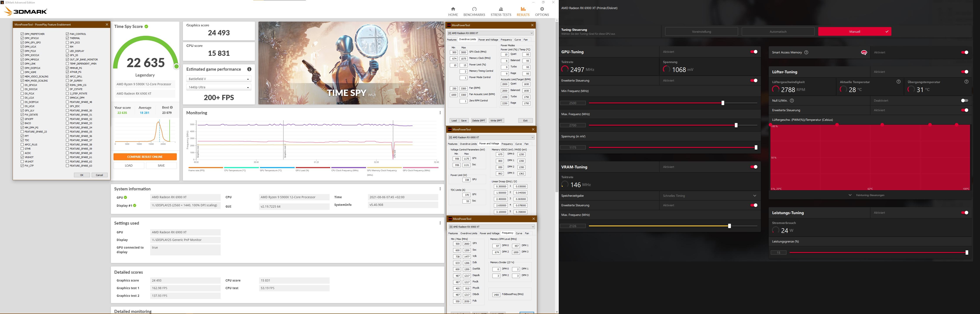
Task: Open the BENCHMARKS section in 3DMark
Action: [474, 11]
